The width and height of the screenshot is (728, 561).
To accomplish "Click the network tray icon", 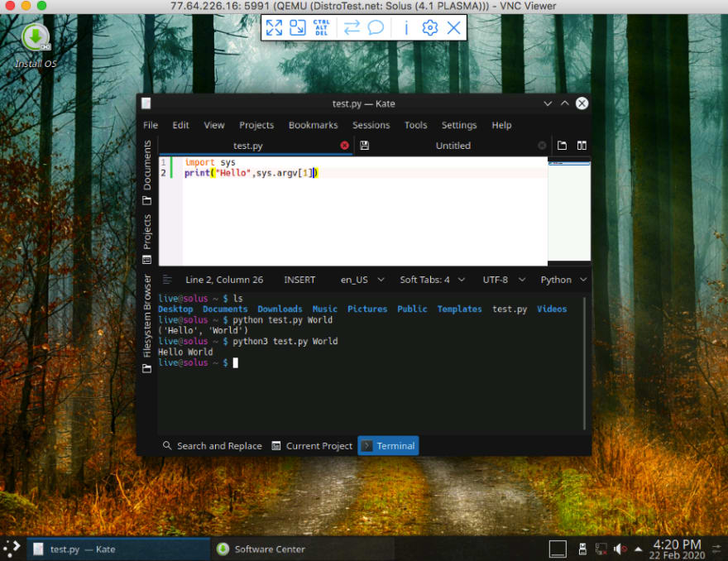I will [x=601, y=549].
